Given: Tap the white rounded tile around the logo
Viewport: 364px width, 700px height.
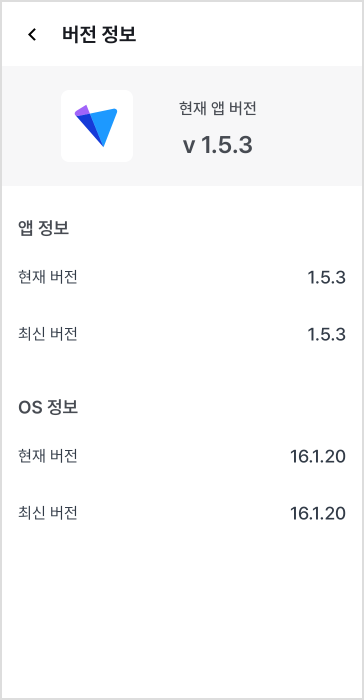Looking at the screenshot, I should [97, 126].
